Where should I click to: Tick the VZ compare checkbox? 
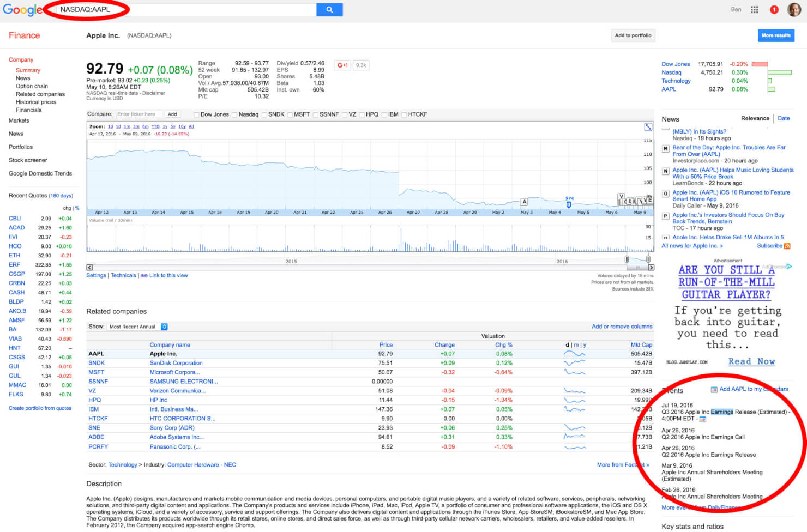point(345,115)
